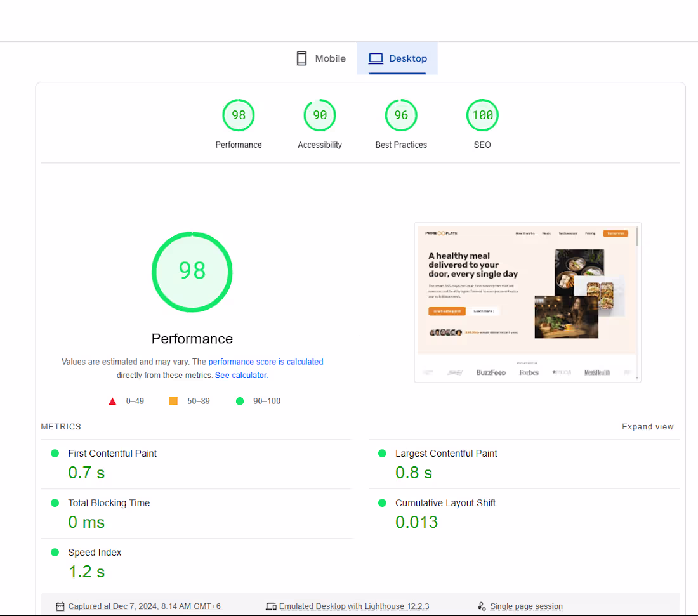Click the Performance label under gauge 98
698x616 pixels.
coord(239,145)
